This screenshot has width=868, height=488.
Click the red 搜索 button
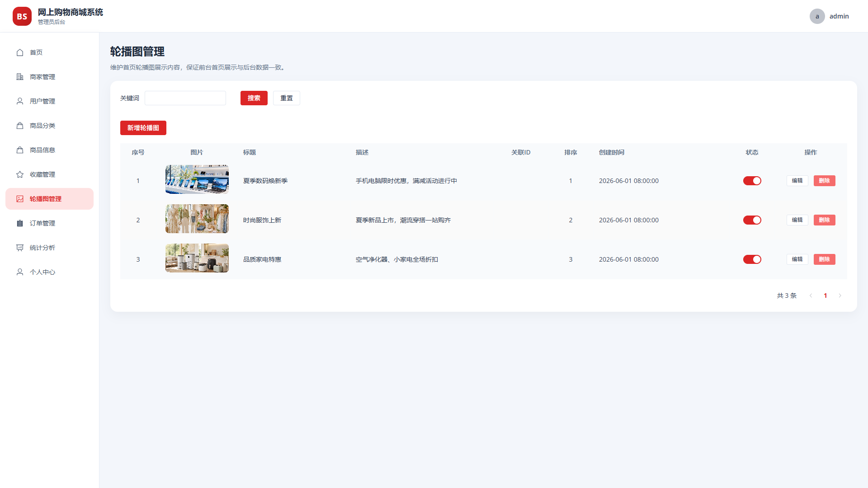[x=254, y=98]
